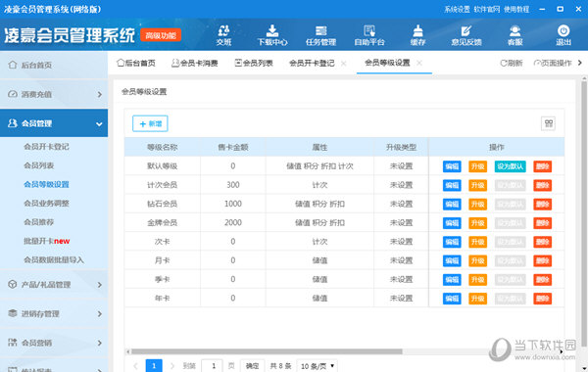
Task: Edit the 年卡 row
Action: click(452, 299)
